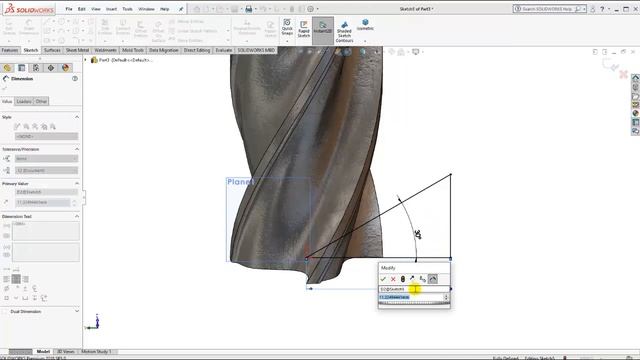The height and width of the screenshot is (360, 640).
Task: Select the Value tab in Dimension panel
Action: [7, 101]
